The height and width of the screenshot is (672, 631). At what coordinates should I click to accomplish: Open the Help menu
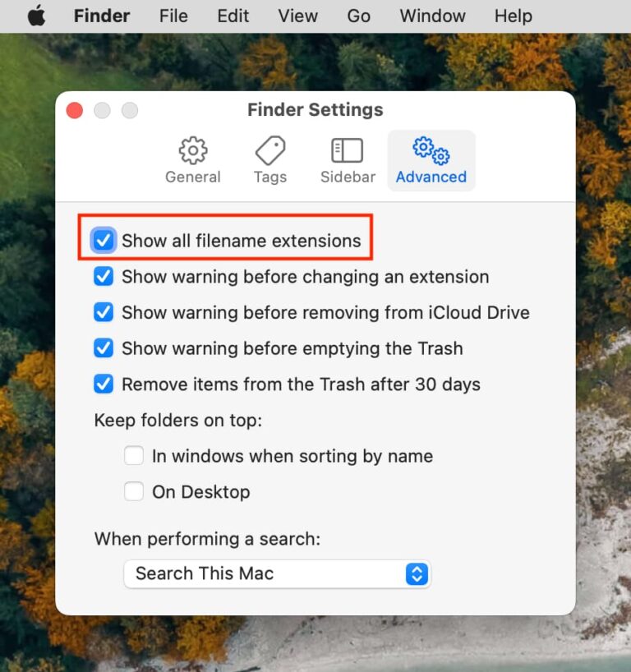(514, 16)
